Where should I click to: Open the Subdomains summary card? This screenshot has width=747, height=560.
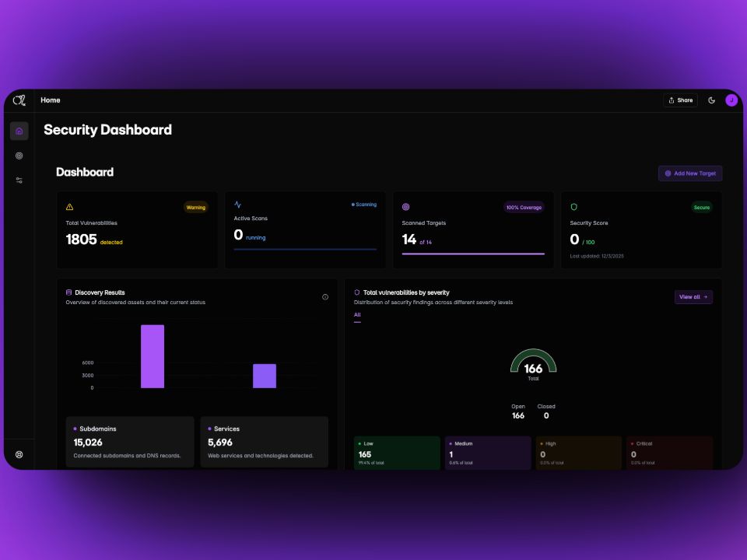[x=130, y=442]
